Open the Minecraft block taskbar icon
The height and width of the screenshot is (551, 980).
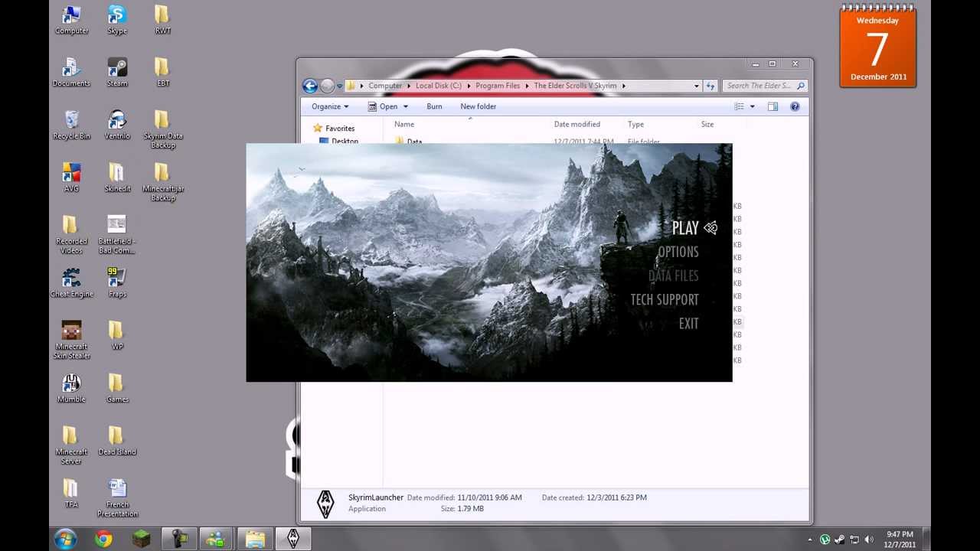tap(141, 540)
